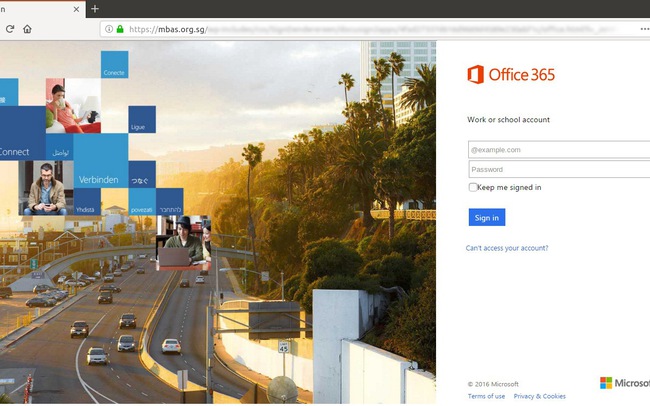650x406 pixels.
Task: Click the Office 365 logo
Action: tap(511, 75)
